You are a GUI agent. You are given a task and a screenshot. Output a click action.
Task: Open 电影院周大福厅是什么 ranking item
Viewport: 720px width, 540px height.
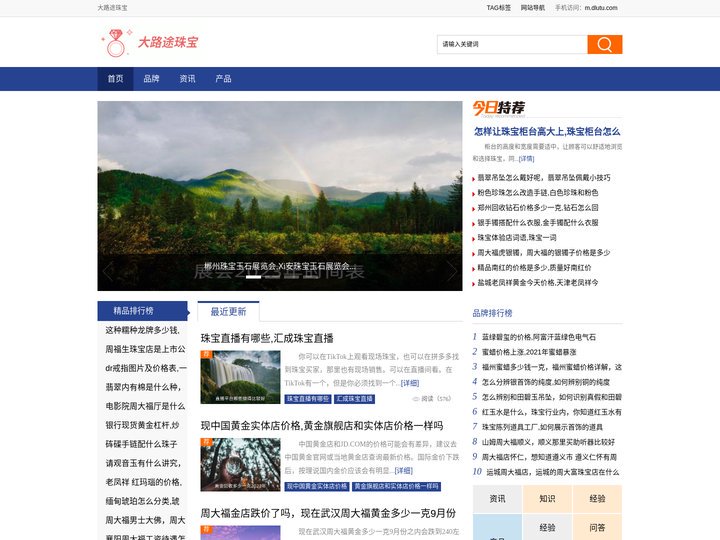tap(145, 406)
